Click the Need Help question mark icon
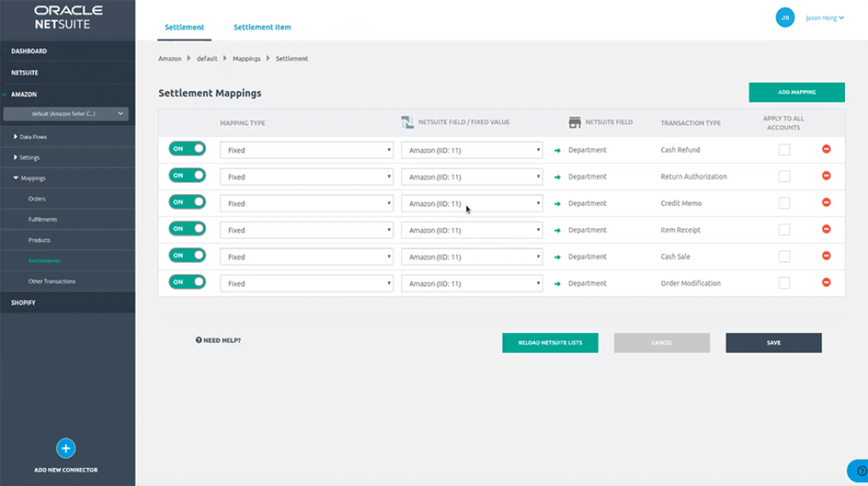The image size is (868, 486). point(199,340)
